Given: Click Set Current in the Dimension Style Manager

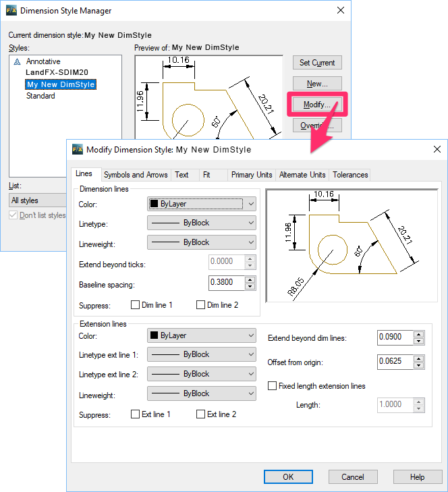Looking at the screenshot, I should (317, 63).
